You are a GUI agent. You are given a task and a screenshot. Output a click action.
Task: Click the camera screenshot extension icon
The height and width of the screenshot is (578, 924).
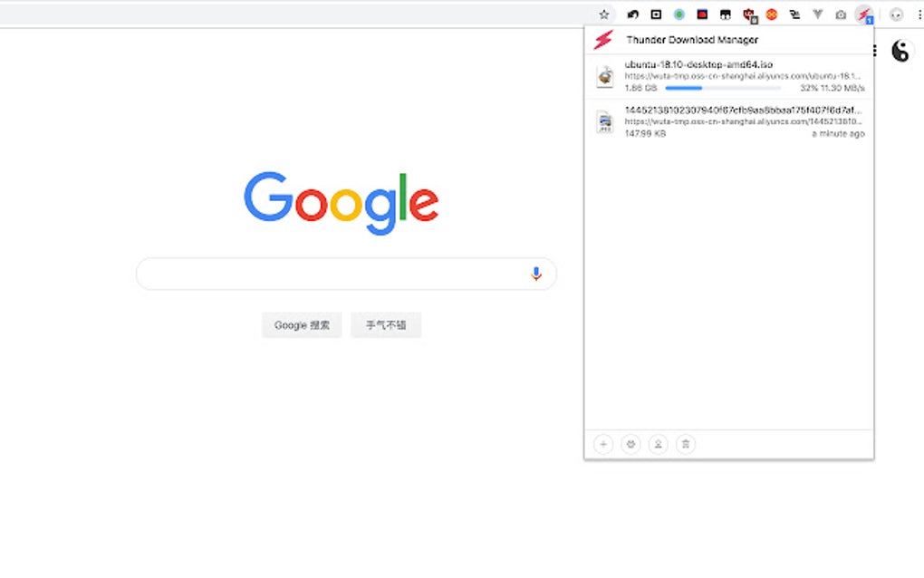[x=842, y=14]
